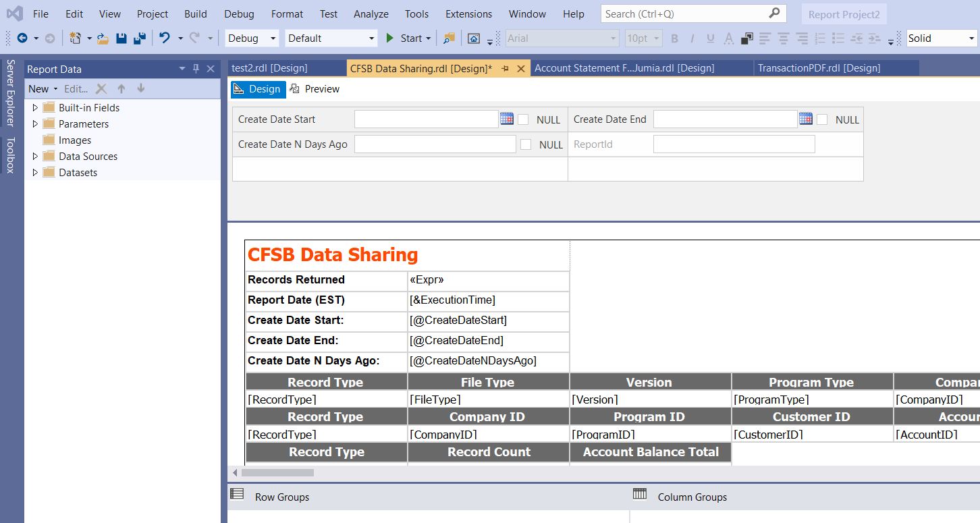Click the Create Date Start input field
The height and width of the screenshot is (523, 980).
(x=427, y=119)
